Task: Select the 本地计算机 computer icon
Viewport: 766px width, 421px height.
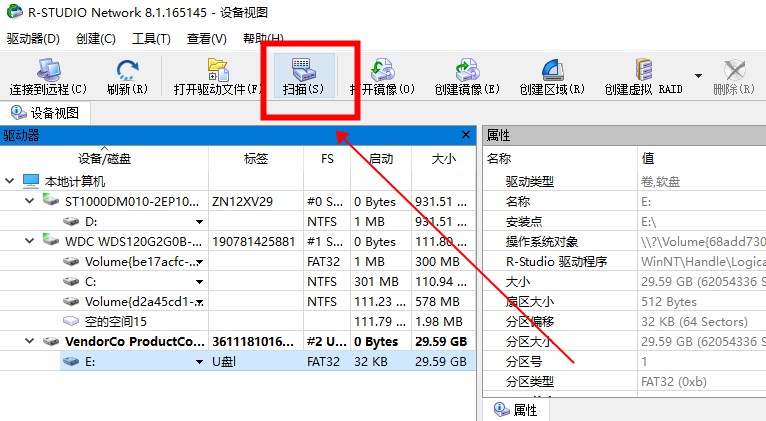Action: pyautogui.click(x=31, y=181)
